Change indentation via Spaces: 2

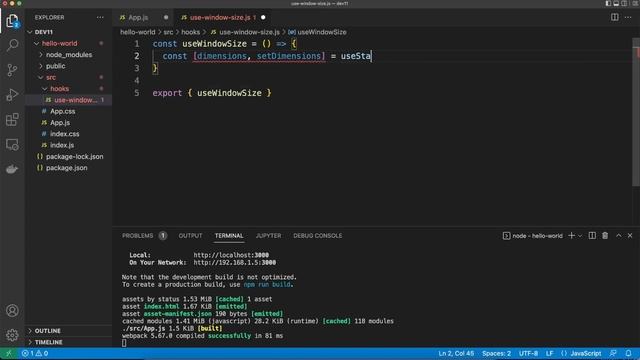[496, 353]
